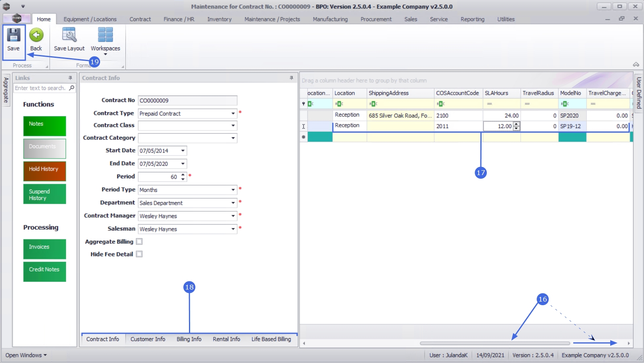
Task: Click the Hold History button
Action: 45,171
